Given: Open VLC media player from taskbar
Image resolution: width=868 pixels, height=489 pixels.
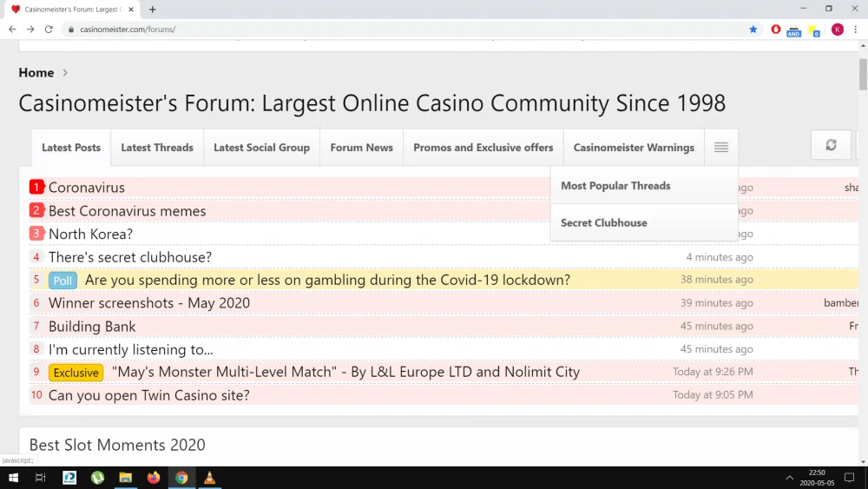Looking at the screenshot, I should click(209, 478).
